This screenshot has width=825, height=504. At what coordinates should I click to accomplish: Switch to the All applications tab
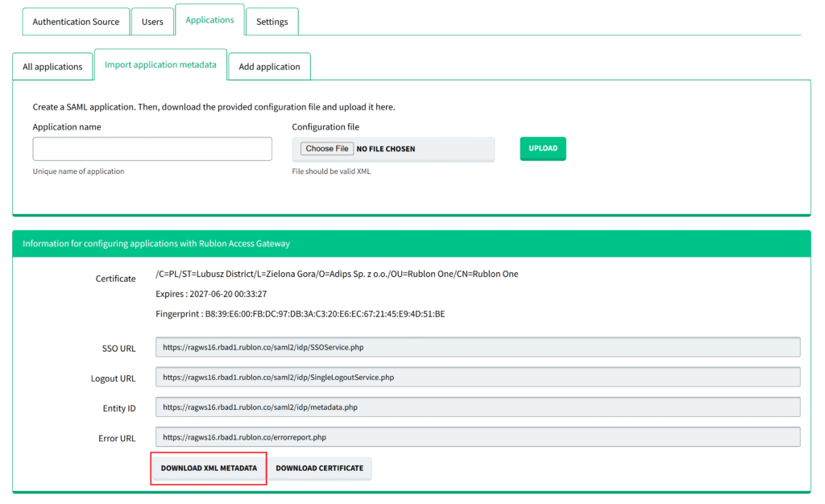coord(52,66)
